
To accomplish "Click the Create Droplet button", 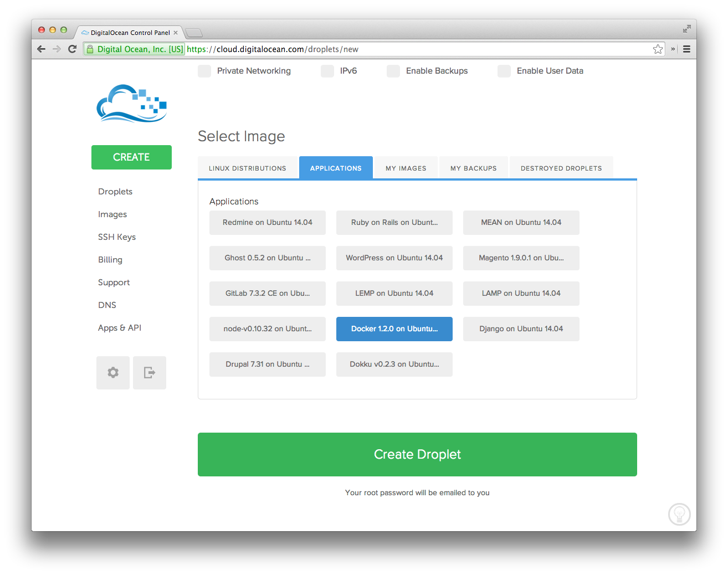I will (417, 454).
